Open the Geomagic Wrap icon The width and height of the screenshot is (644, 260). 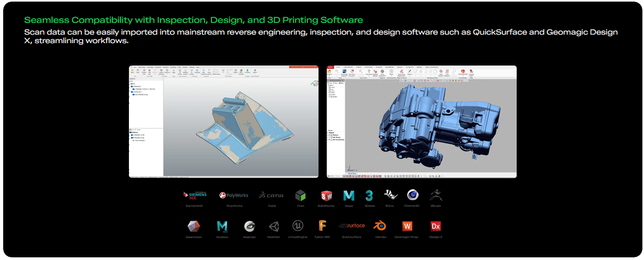point(406,226)
